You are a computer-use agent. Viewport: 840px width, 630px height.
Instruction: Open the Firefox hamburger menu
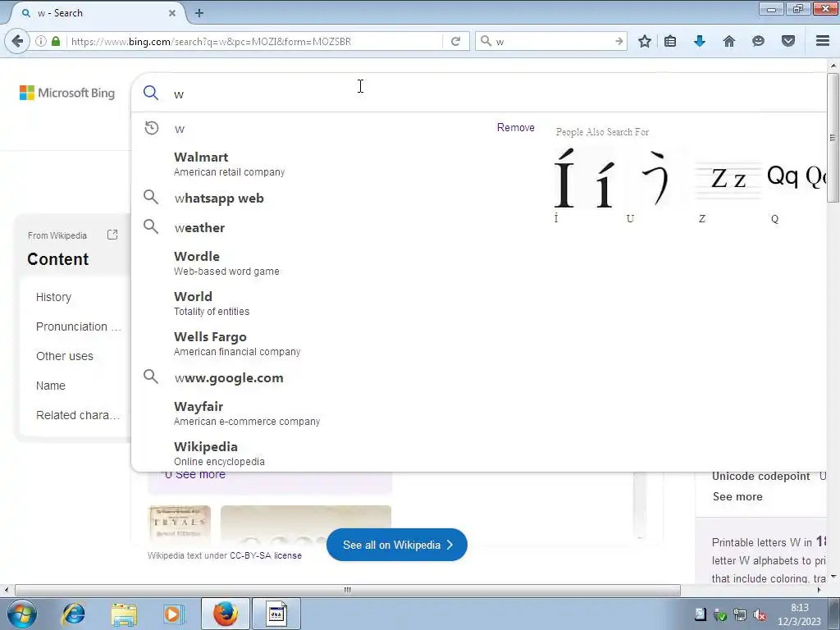823,41
